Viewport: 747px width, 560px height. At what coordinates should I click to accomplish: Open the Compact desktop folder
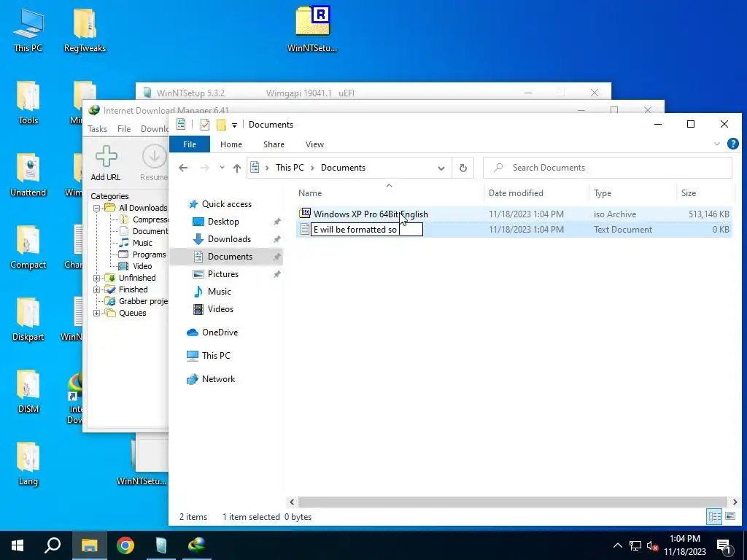tap(28, 247)
